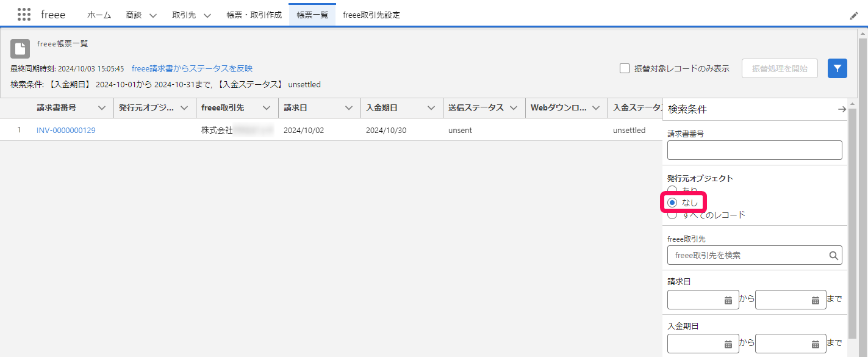Click the 入金期日 end date field
This screenshot has width=868, height=357.
point(791,344)
